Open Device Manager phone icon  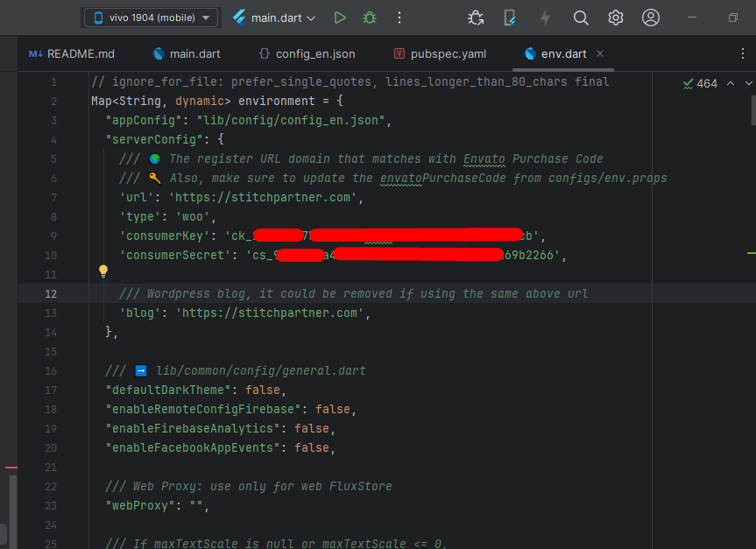pyautogui.click(x=510, y=18)
